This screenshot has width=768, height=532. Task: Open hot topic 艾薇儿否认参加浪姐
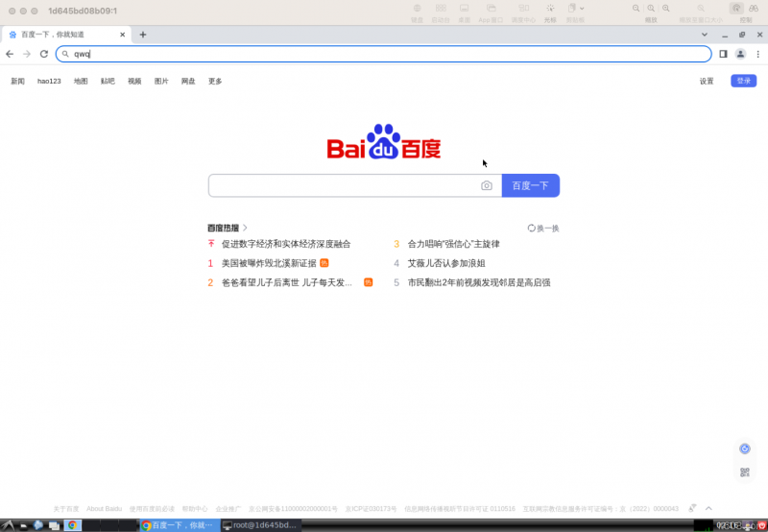[x=446, y=263]
